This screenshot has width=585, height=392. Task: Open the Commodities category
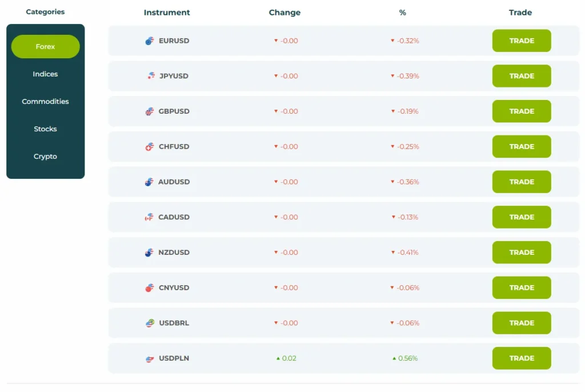[45, 101]
